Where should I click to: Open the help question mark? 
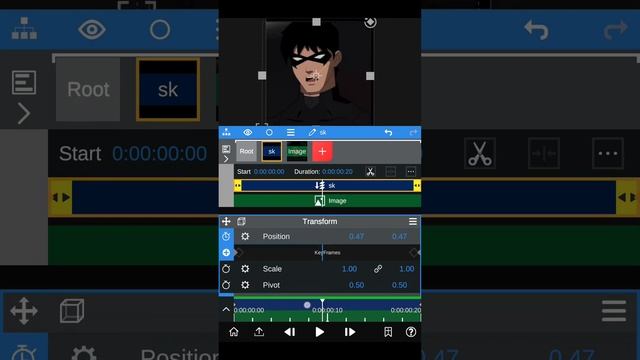pyautogui.click(x=411, y=332)
